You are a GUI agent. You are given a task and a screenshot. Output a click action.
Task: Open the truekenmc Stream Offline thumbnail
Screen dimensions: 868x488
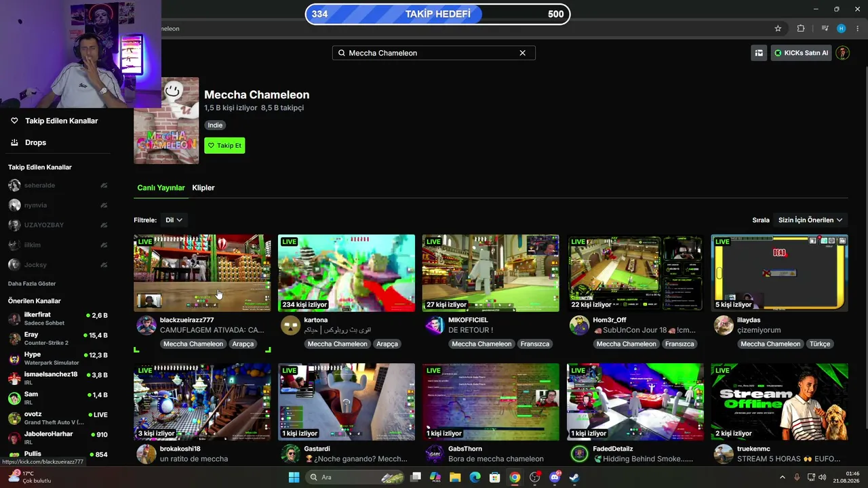[x=779, y=402]
